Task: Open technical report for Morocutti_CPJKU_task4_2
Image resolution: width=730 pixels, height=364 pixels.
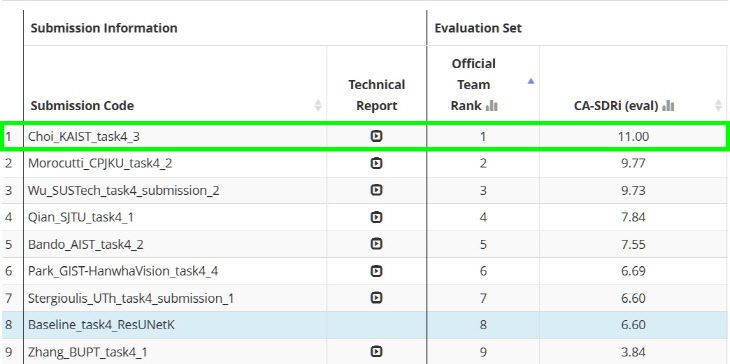Action: tap(376, 163)
